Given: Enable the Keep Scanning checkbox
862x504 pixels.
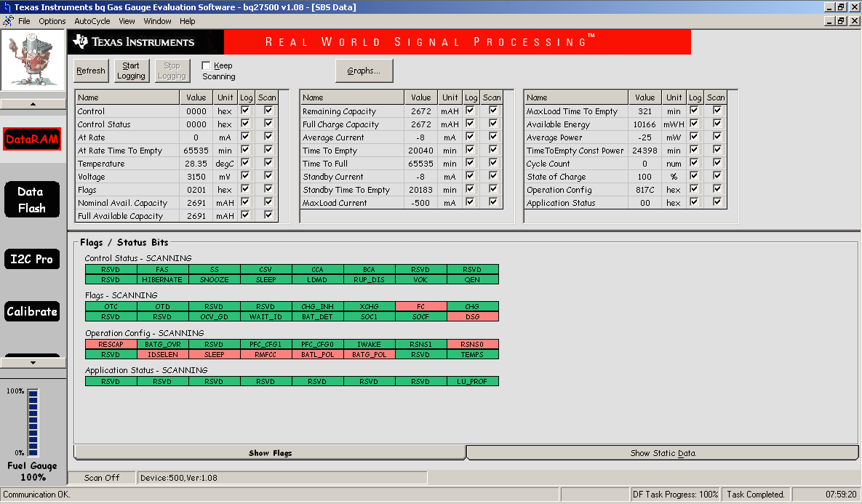Looking at the screenshot, I should 206,65.
